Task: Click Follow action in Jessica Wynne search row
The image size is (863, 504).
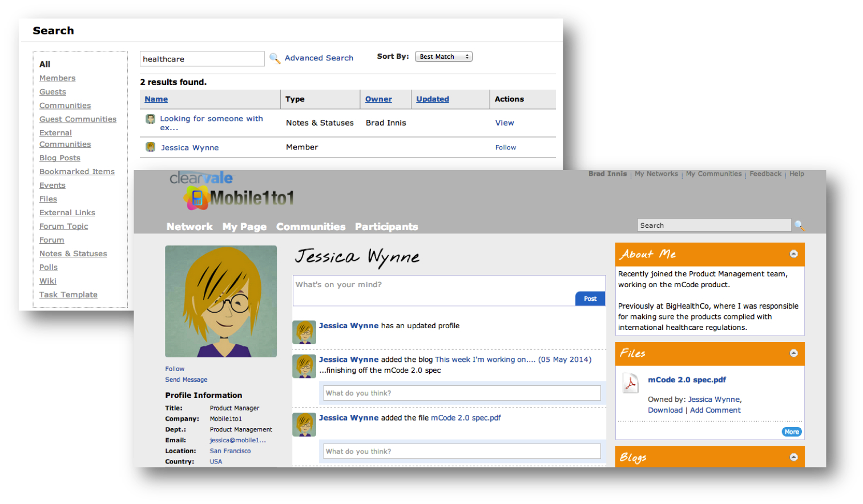Action: 506,147
